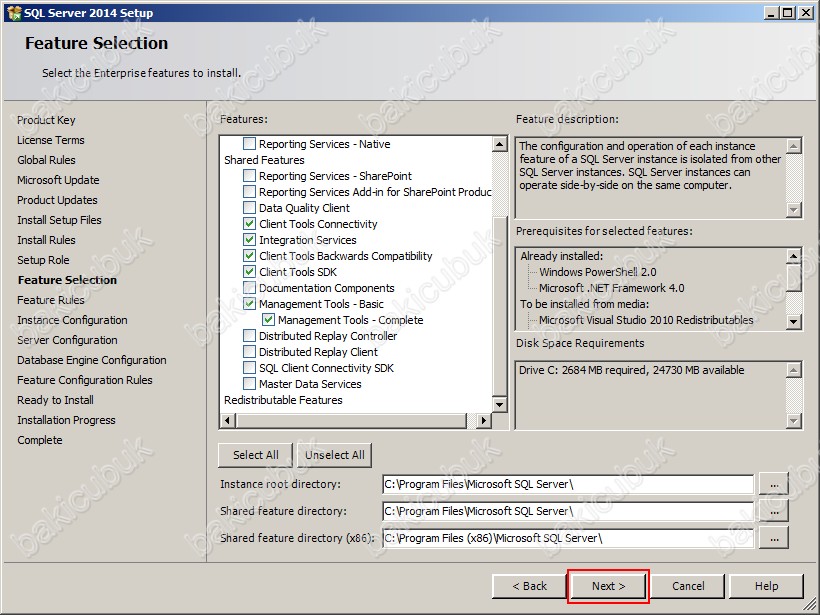The image size is (820, 615).
Task: Select Microsoft Visual Studio 2010 Redistributables item
Action: (646, 320)
